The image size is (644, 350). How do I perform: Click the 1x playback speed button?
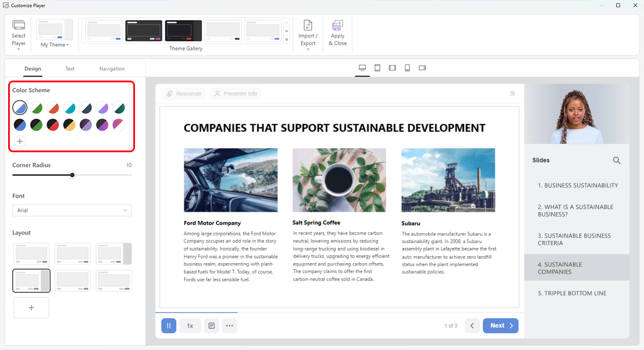pos(190,326)
